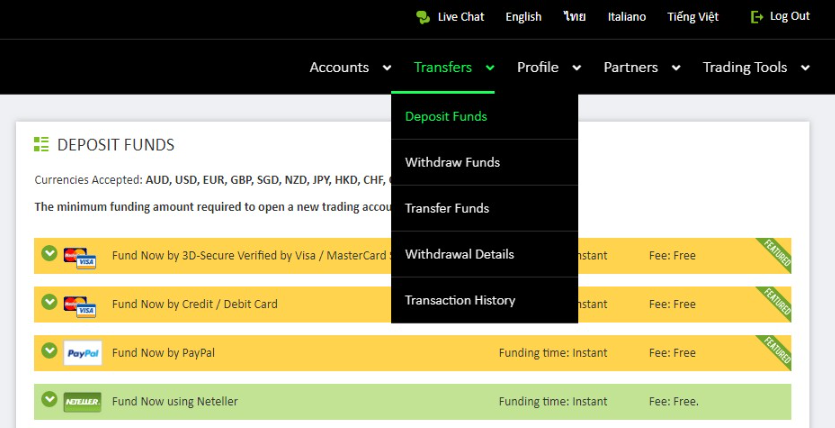Viewport: 835px width, 428px height.
Task: Click the Deposit Funds heading grid icon
Action: click(41, 144)
